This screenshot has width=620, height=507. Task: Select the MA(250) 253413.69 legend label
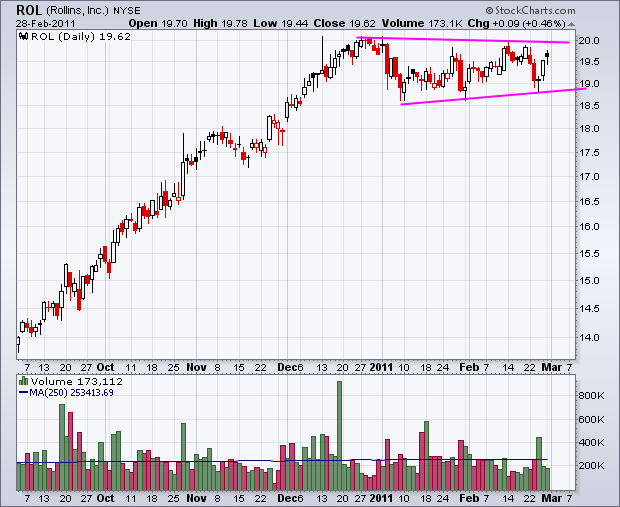point(71,393)
